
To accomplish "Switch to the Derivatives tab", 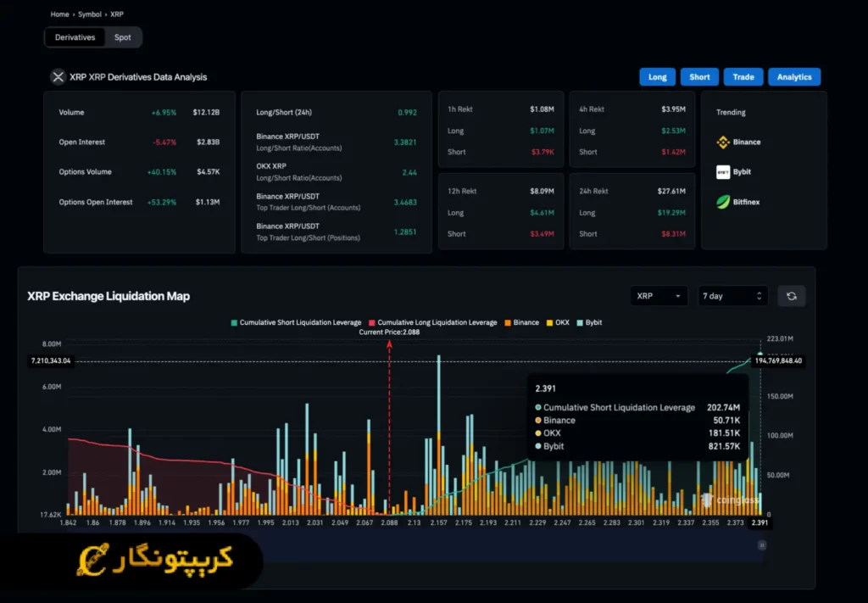I will tap(75, 37).
